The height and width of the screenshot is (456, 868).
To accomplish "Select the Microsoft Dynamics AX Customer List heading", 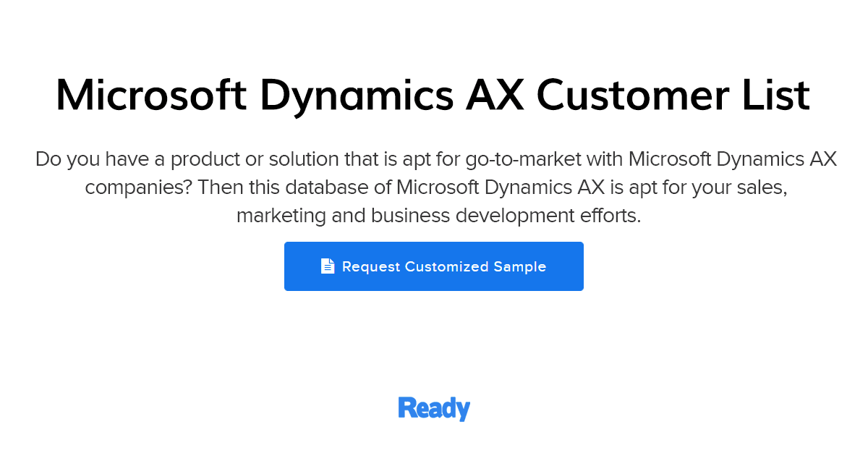I will [433, 95].
